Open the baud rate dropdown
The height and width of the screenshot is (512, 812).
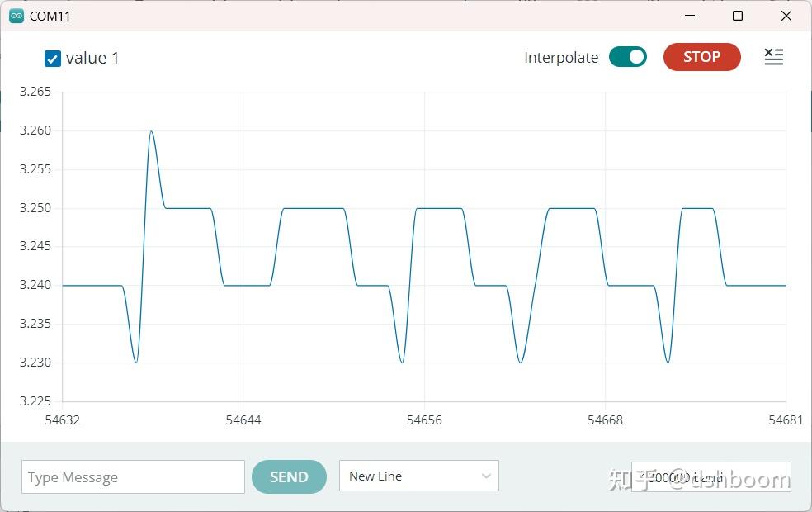710,476
